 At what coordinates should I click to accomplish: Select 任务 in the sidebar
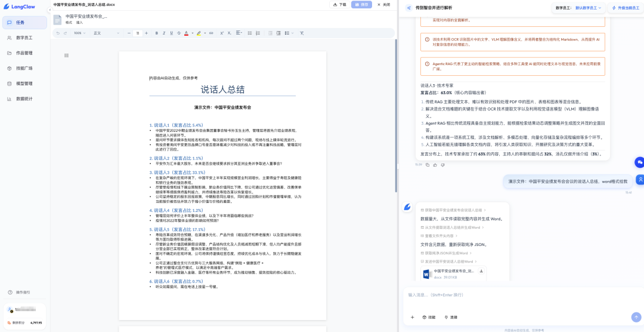pyautogui.click(x=24, y=23)
